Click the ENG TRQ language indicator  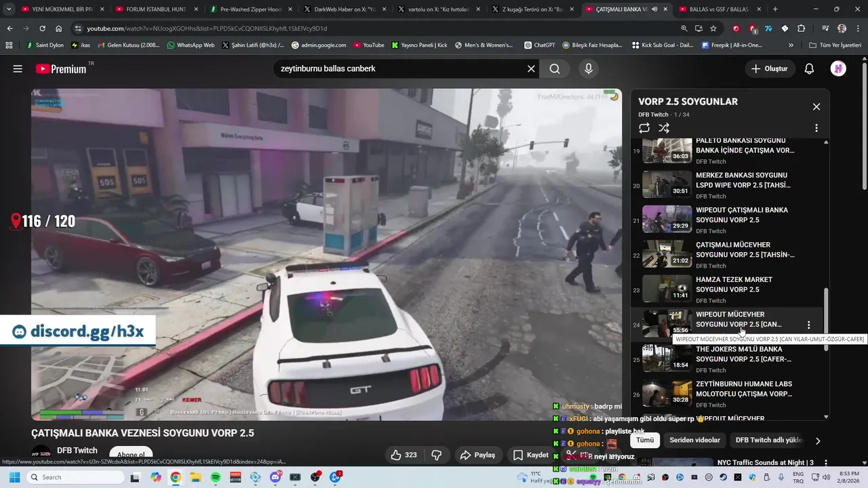click(798, 477)
